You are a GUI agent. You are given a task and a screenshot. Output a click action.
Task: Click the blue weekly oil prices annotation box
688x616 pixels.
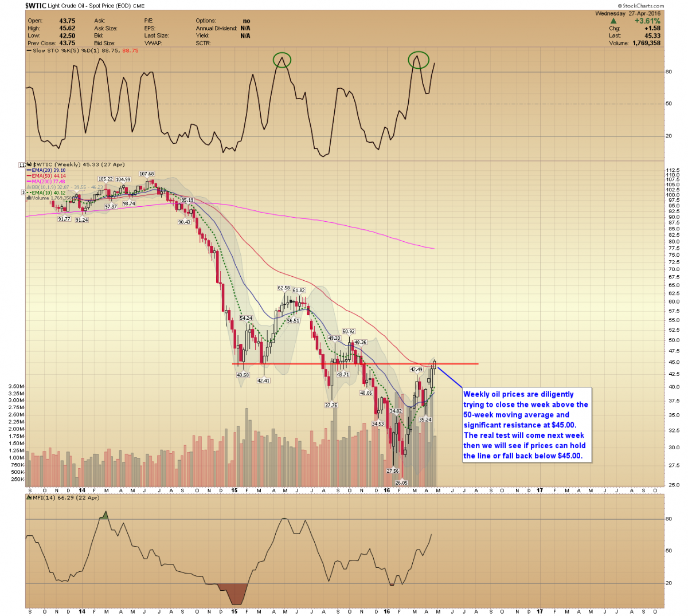coord(526,425)
